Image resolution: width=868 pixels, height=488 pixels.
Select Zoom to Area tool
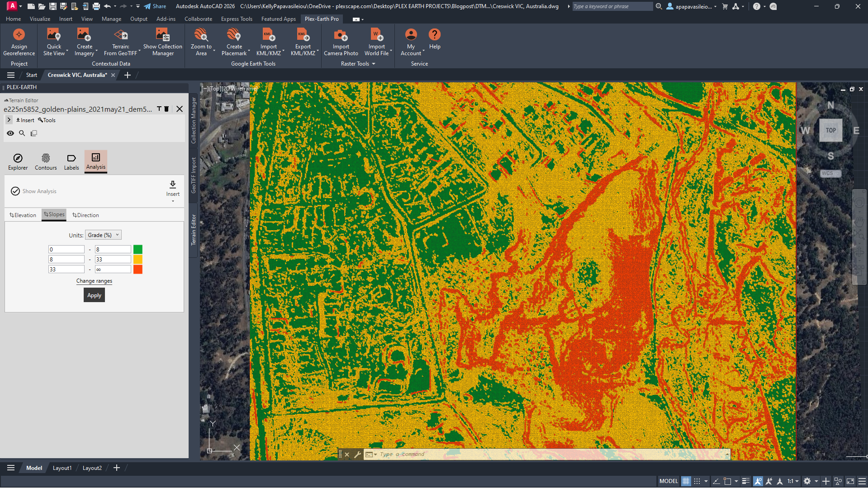pyautogui.click(x=201, y=42)
